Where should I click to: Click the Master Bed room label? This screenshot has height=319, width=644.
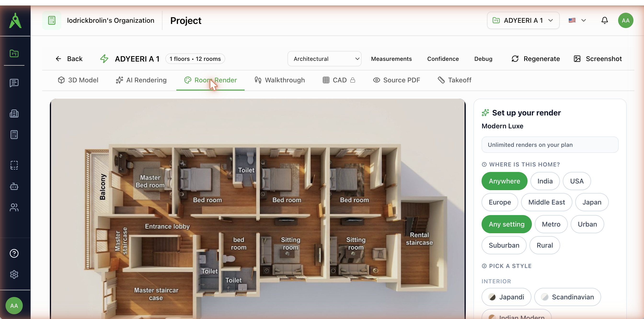(150, 181)
